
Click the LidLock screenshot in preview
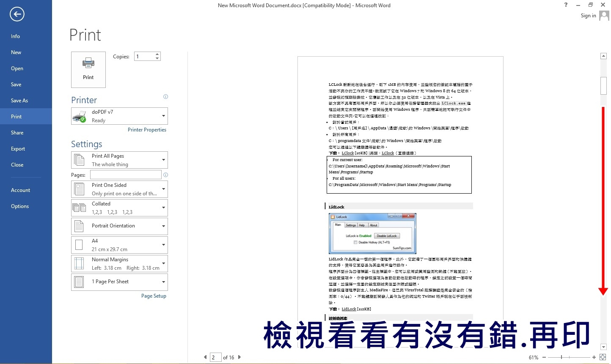(x=372, y=233)
